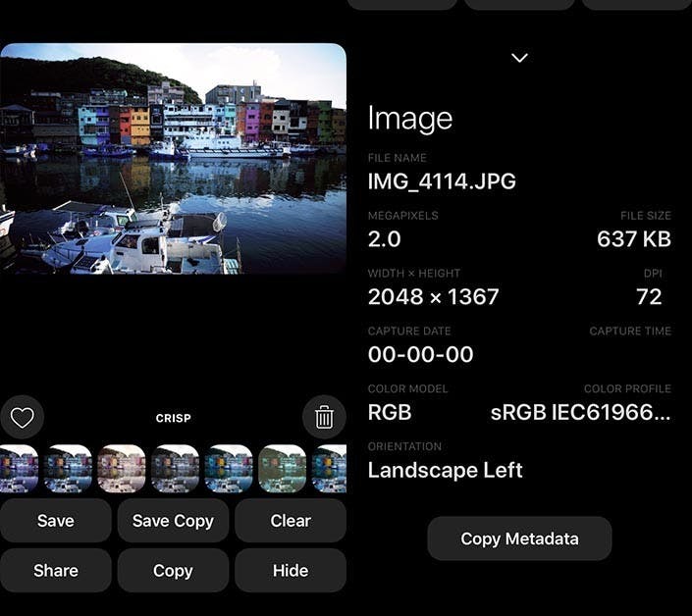Screen dimensions: 692x616
Task: Tap the 637 KB file size value
Action: click(x=634, y=239)
